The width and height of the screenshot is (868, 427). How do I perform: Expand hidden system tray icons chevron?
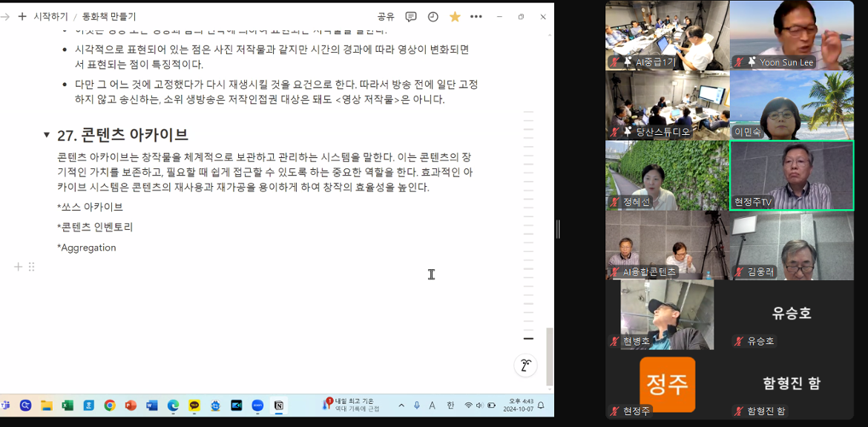click(401, 406)
